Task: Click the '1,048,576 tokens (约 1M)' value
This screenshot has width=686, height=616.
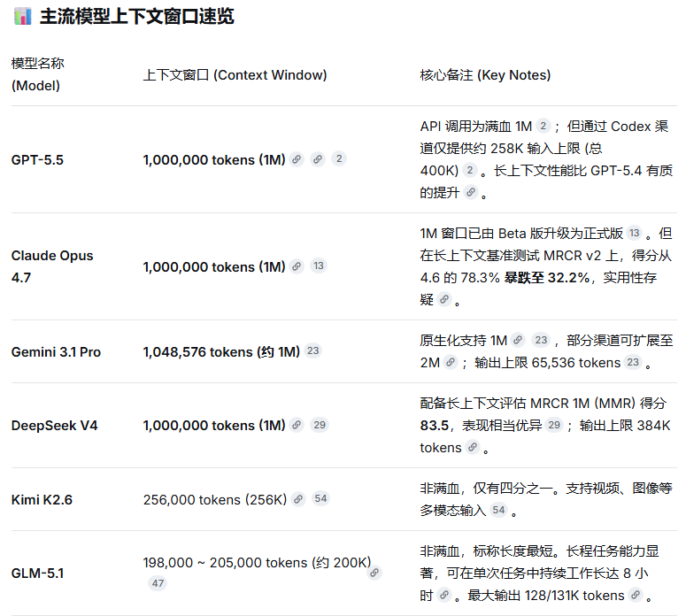Action: click(x=221, y=351)
